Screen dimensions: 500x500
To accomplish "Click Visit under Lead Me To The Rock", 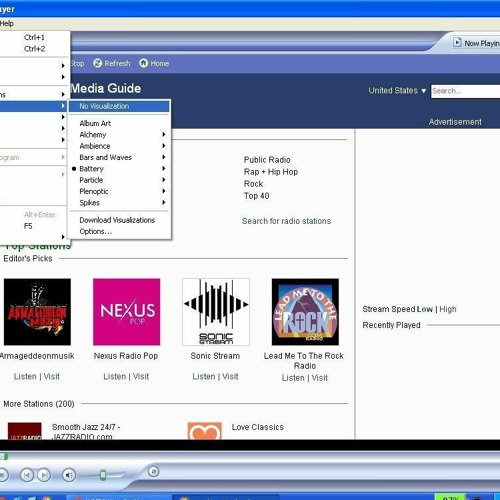I will pos(320,378).
